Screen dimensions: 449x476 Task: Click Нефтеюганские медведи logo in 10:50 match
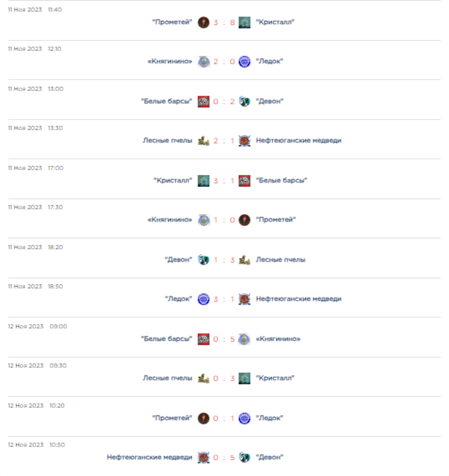pyautogui.click(x=203, y=457)
